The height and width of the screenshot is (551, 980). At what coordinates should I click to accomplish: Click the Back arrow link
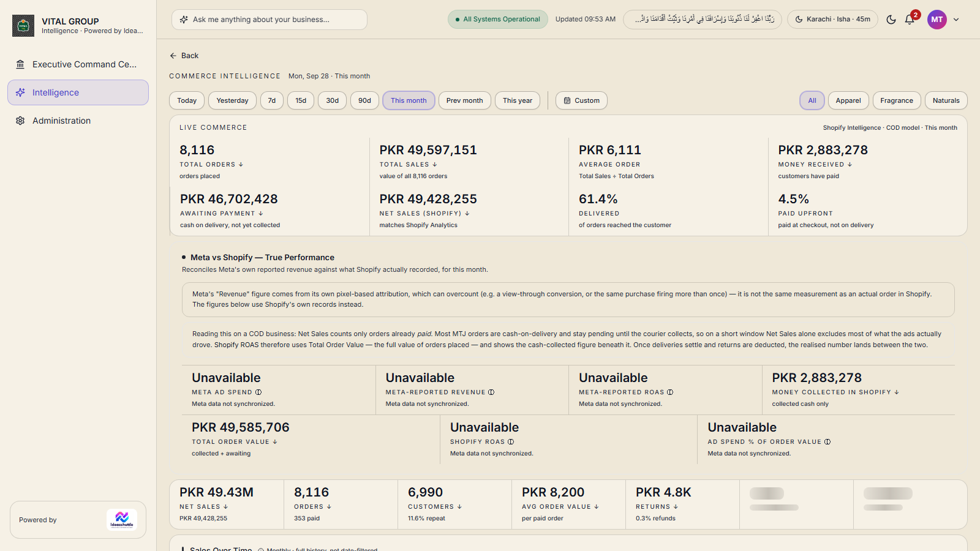tap(184, 56)
